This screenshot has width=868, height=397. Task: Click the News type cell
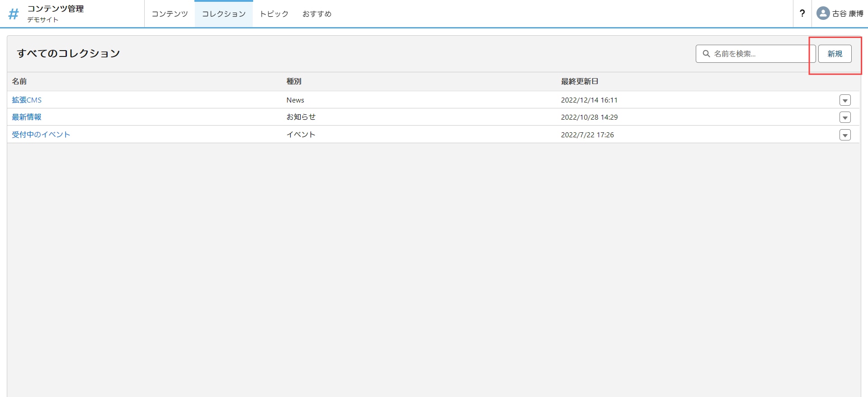[x=295, y=100]
